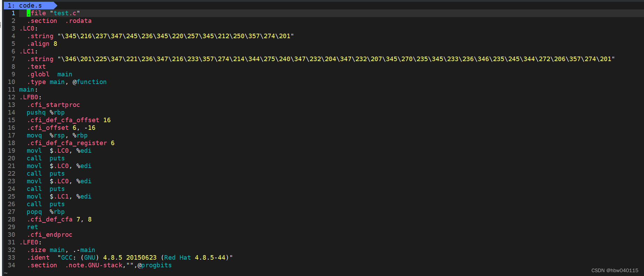Click the short .string on line 4
This screenshot has height=276, width=644.
(x=160, y=36)
